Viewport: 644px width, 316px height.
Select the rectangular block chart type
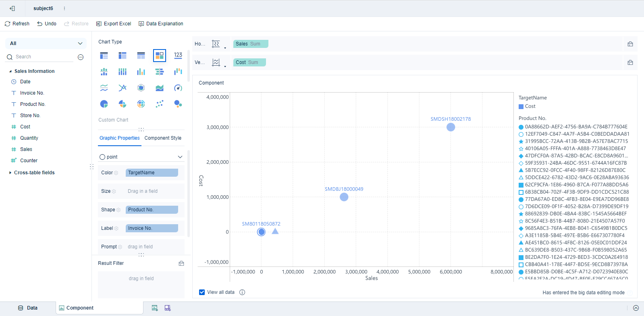[160, 55]
